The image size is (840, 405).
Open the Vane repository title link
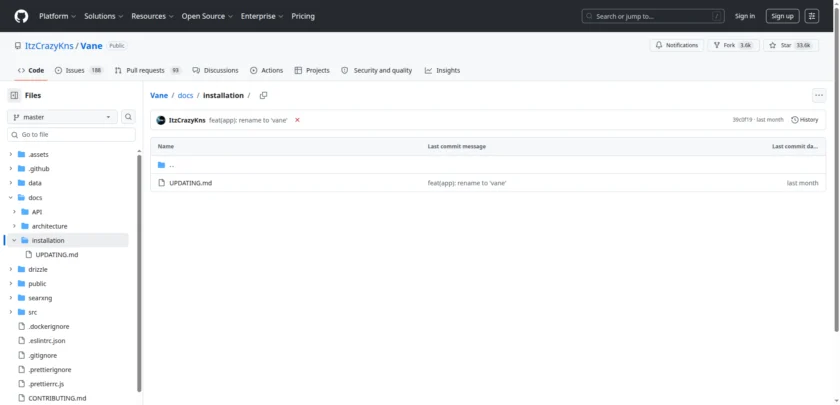coord(92,46)
